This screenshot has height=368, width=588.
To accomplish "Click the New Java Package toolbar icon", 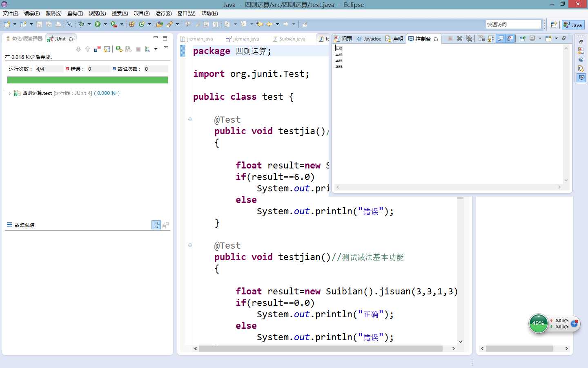I will tap(132, 24).
